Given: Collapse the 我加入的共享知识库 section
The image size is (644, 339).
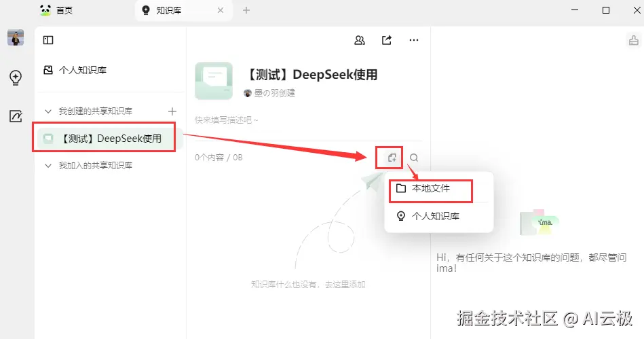Looking at the screenshot, I should (48, 166).
